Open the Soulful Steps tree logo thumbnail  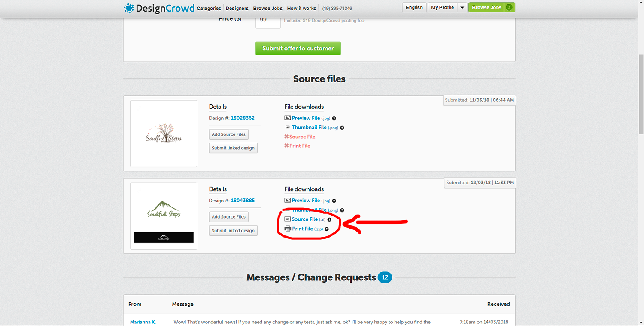[x=164, y=134]
